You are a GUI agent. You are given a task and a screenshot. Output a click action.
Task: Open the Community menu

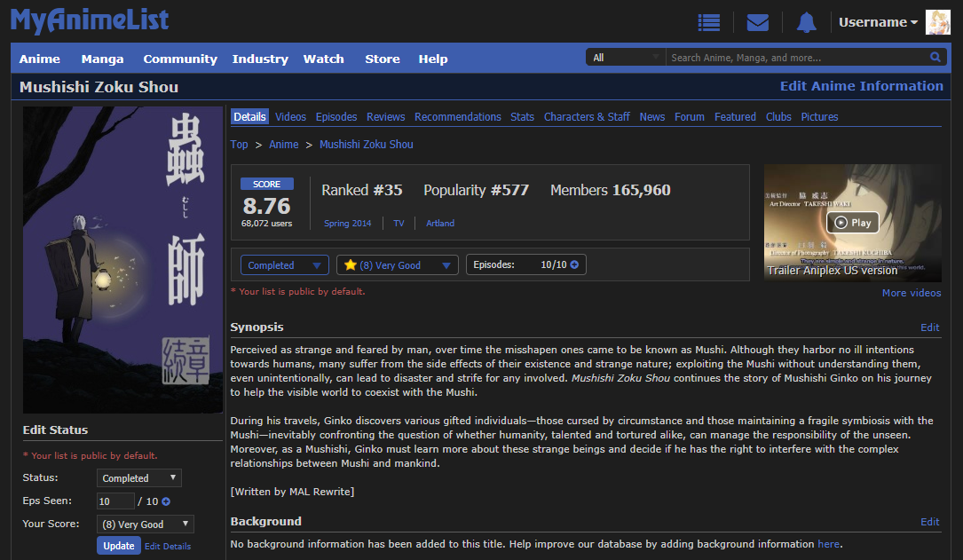(x=180, y=59)
